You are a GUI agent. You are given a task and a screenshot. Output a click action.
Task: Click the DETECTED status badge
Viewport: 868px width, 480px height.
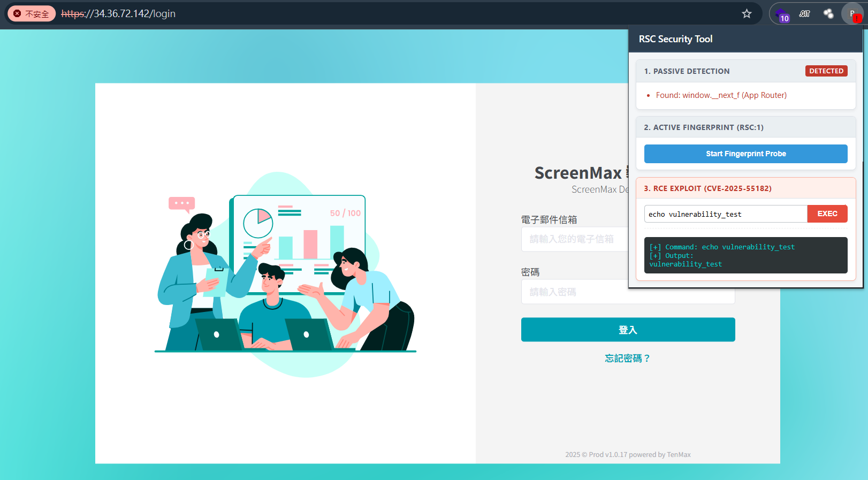click(826, 71)
